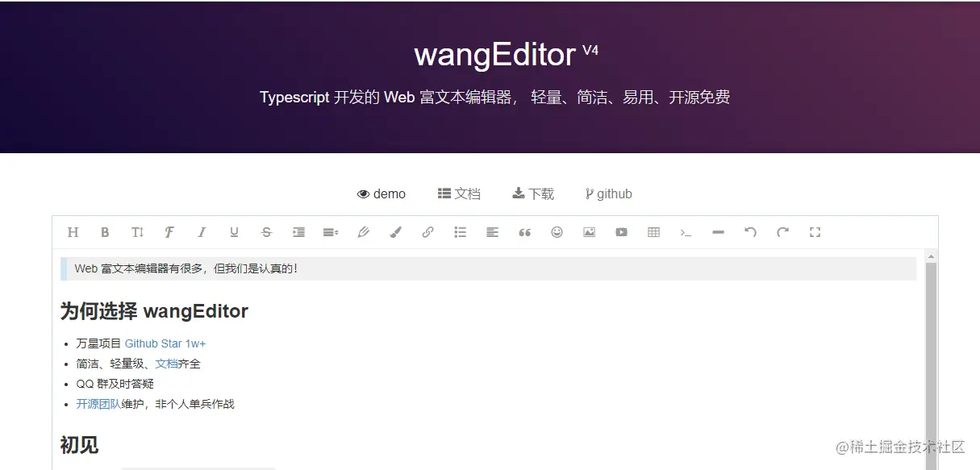Toggle italic formatting
Viewport: 980px width, 470px height.
[202, 232]
